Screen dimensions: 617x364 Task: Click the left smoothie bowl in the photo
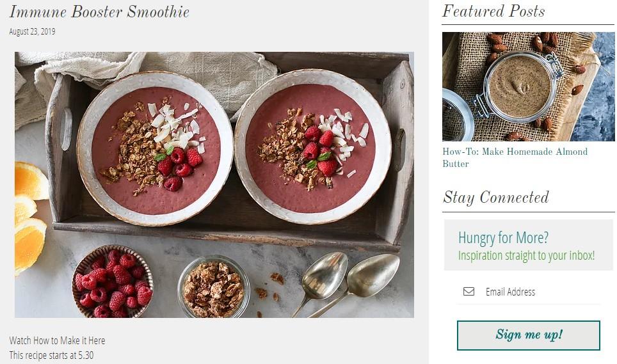pyautogui.click(x=155, y=148)
